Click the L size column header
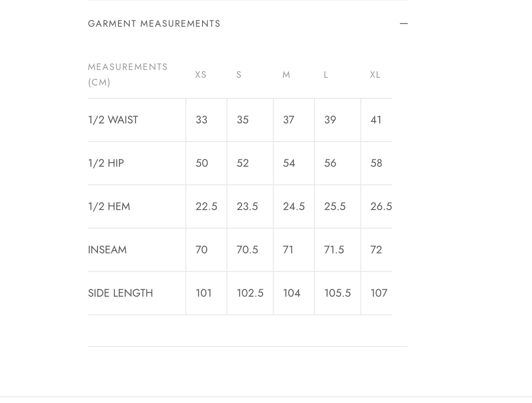The image size is (532, 403). (x=326, y=75)
